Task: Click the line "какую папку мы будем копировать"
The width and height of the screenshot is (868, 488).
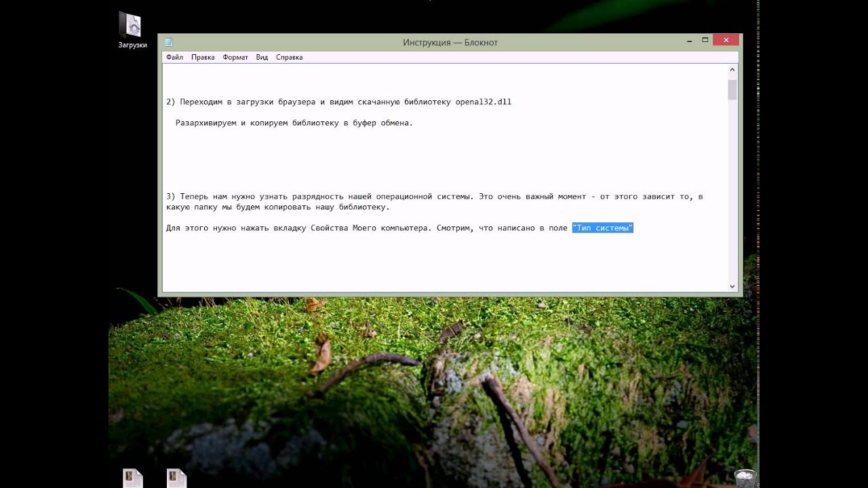Action: point(278,207)
